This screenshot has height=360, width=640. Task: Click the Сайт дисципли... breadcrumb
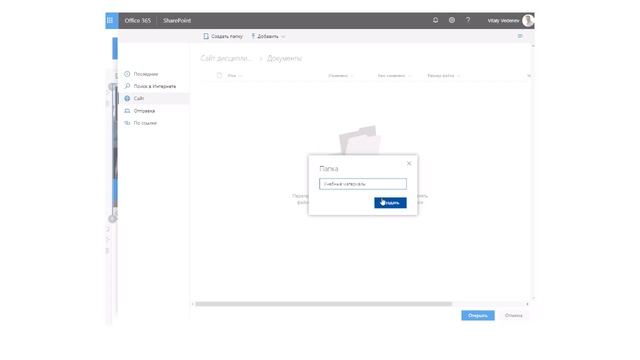226,58
